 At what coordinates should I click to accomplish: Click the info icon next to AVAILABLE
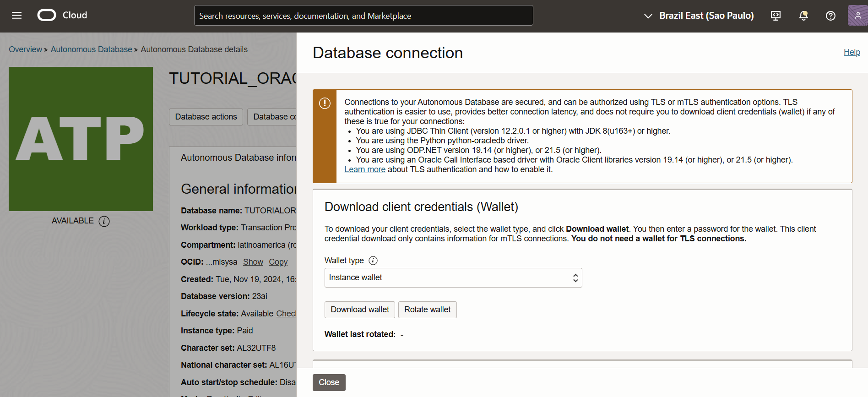(104, 221)
